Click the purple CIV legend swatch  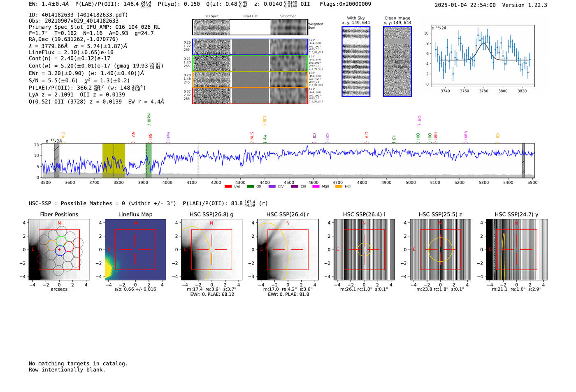click(272, 186)
